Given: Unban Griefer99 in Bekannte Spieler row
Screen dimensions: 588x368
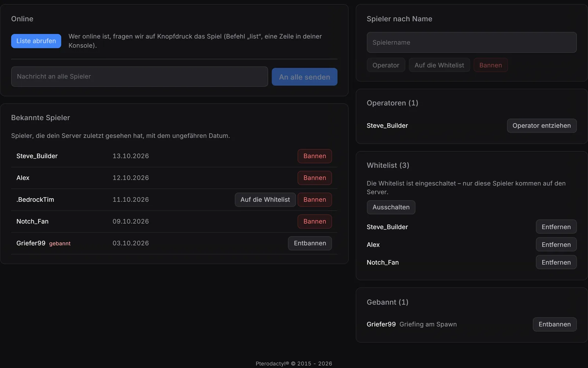Looking at the screenshot, I should point(310,243).
